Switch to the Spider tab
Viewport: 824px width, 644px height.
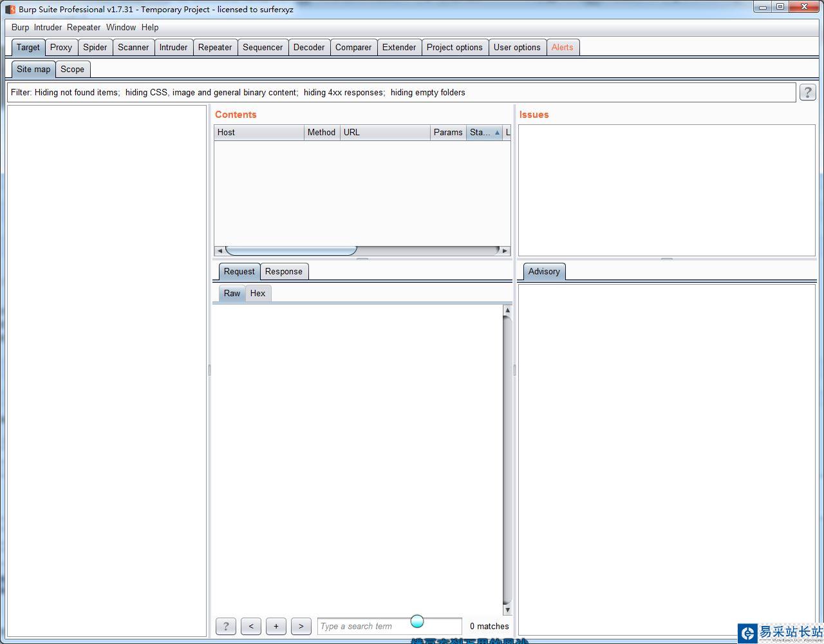[95, 47]
